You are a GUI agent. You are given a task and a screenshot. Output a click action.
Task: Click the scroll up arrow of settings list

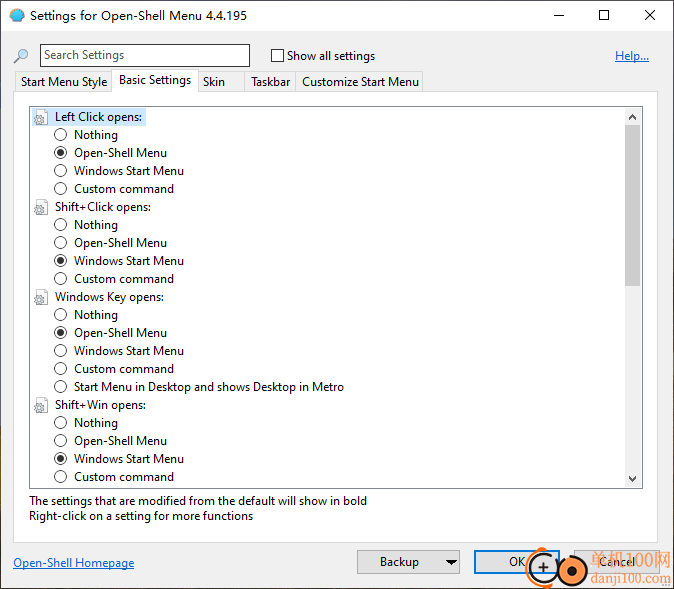point(632,117)
